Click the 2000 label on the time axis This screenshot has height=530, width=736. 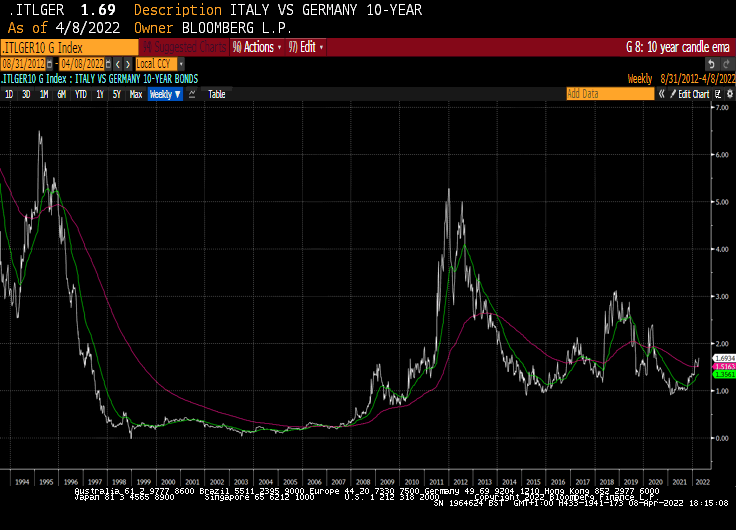168,482
